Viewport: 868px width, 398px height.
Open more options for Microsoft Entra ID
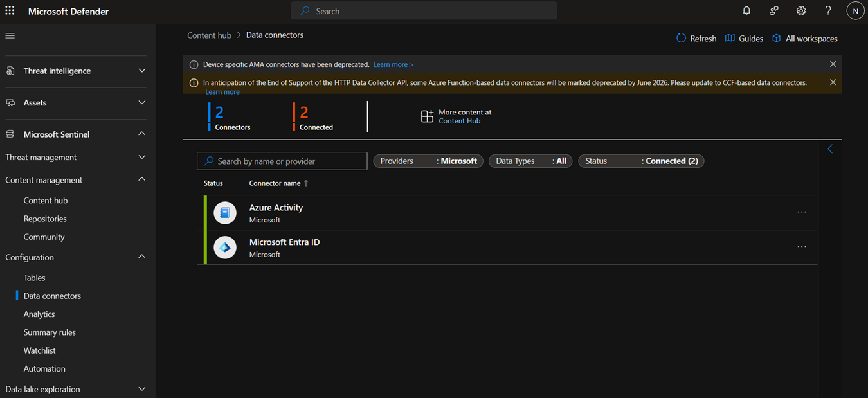tap(802, 247)
